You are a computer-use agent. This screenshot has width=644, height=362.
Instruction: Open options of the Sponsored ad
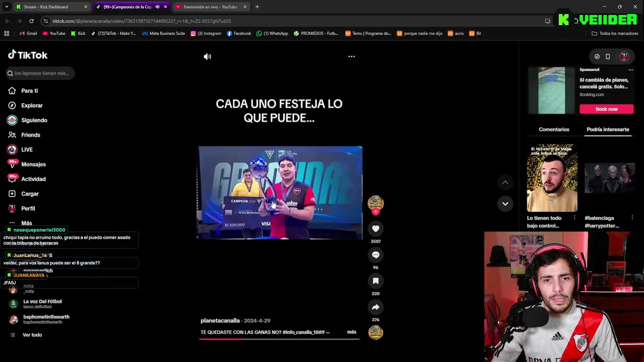click(x=630, y=70)
